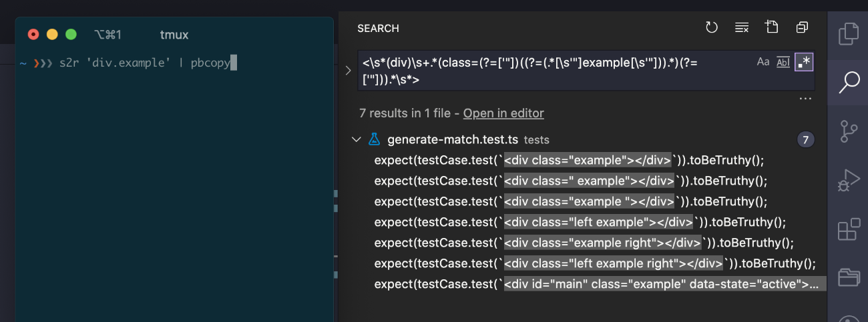Open new search editor icon
The height and width of the screenshot is (322, 868).
coord(772,27)
